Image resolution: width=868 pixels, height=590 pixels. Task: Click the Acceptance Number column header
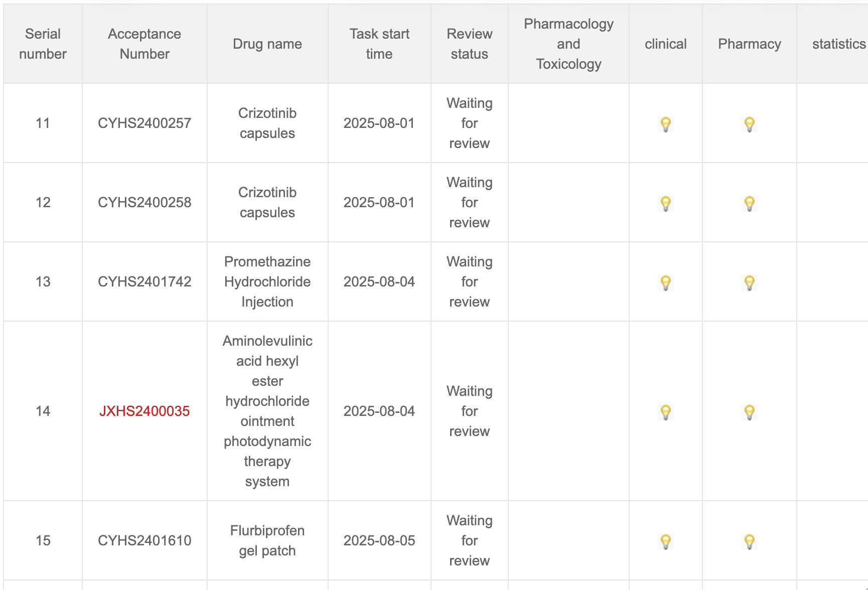pyautogui.click(x=144, y=44)
